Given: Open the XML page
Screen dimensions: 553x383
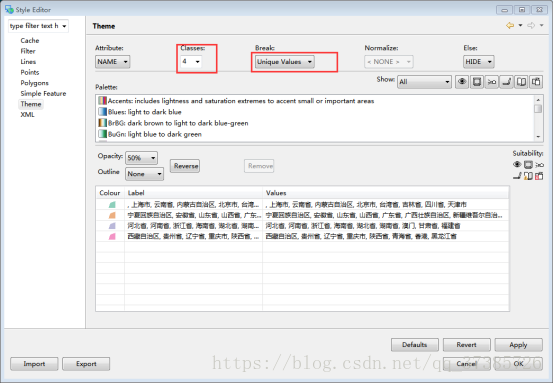Looking at the screenshot, I should 27,115.
